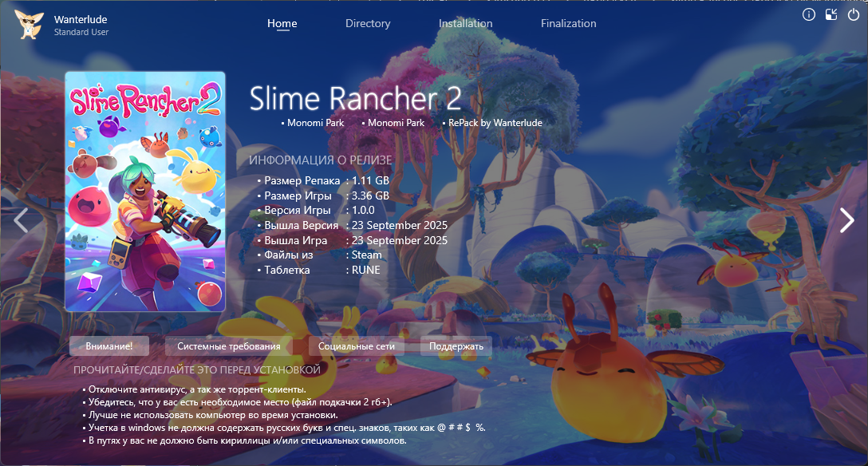This screenshot has height=466, width=868.
Task: Open the Finalization tab
Action: (569, 23)
